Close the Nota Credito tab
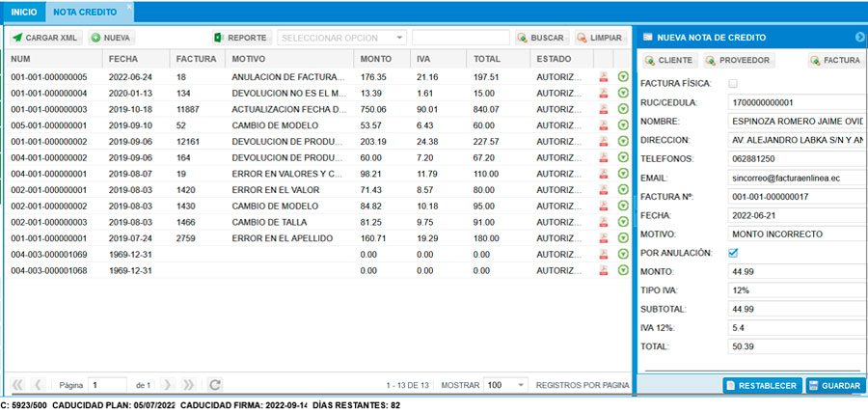Screen dimensions: 868x413 [130, 7]
